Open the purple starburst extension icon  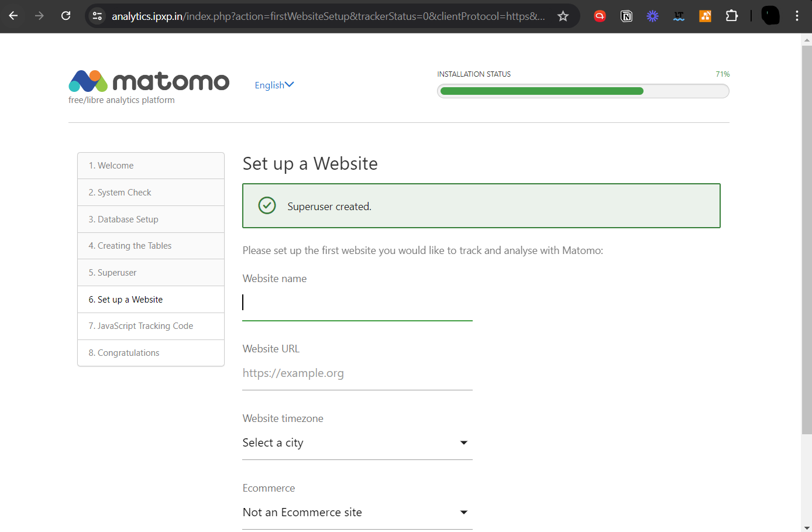[x=652, y=16]
